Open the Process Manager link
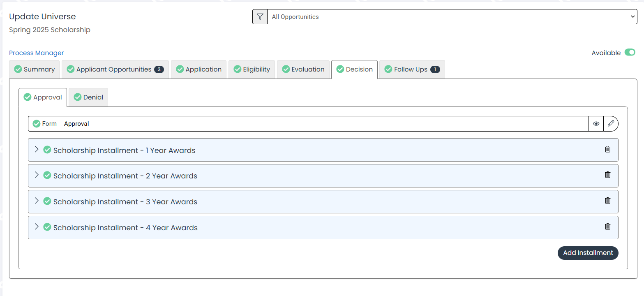 click(37, 53)
